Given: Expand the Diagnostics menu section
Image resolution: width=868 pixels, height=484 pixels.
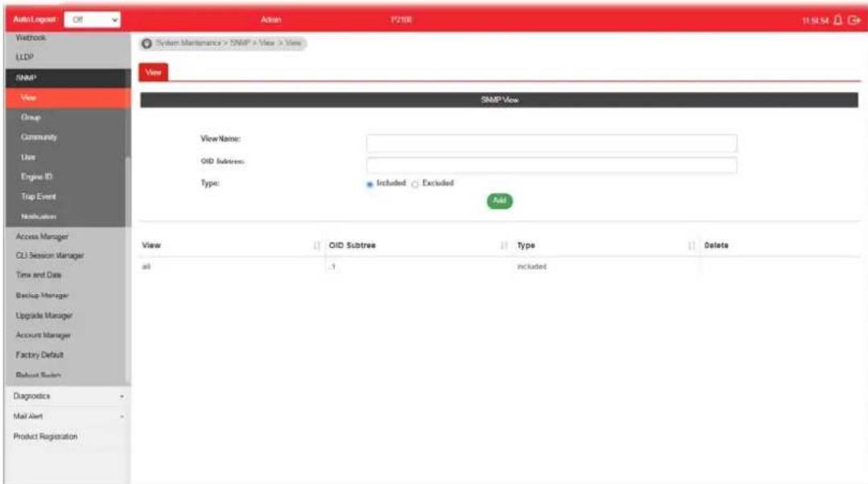Looking at the screenshot, I should pos(68,396).
